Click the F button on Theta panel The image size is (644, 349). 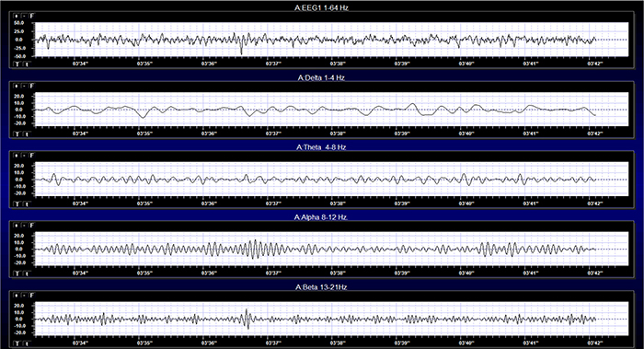(x=31, y=156)
